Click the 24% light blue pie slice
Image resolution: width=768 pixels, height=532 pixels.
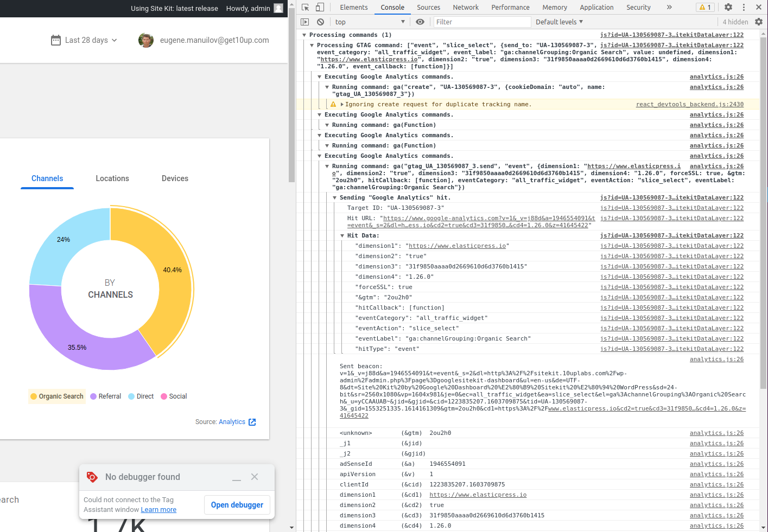(x=64, y=239)
